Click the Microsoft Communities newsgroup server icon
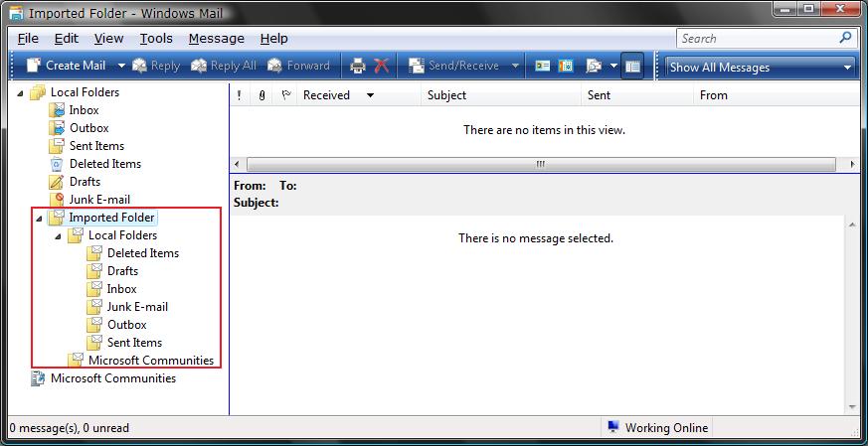The height and width of the screenshot is (446, 868). click(38, 378)
